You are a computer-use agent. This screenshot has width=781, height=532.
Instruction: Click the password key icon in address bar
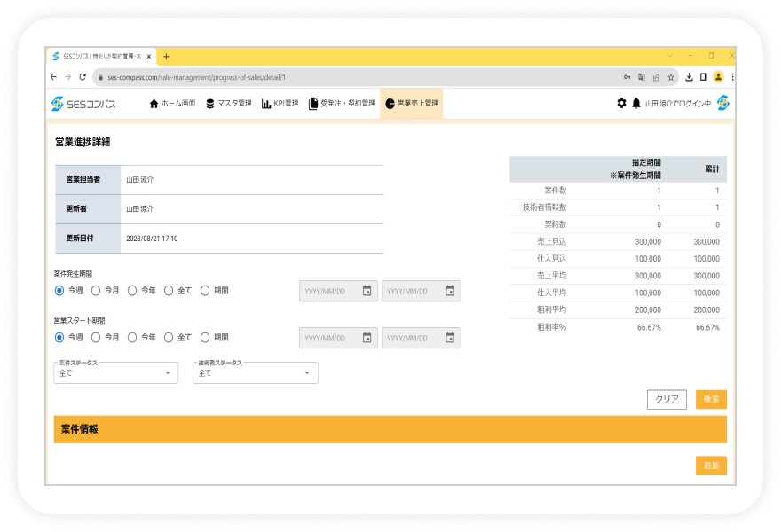click(627, 77)
